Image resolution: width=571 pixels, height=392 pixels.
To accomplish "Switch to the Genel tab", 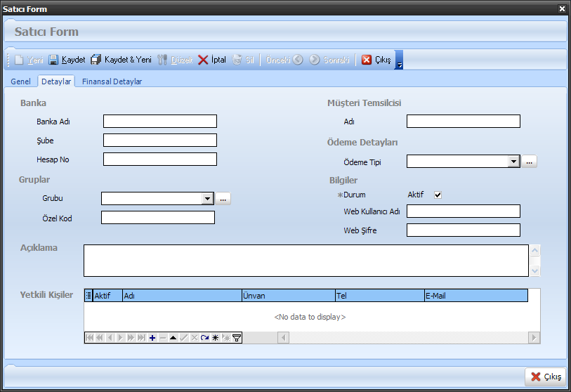I will (x=20, y=81).
